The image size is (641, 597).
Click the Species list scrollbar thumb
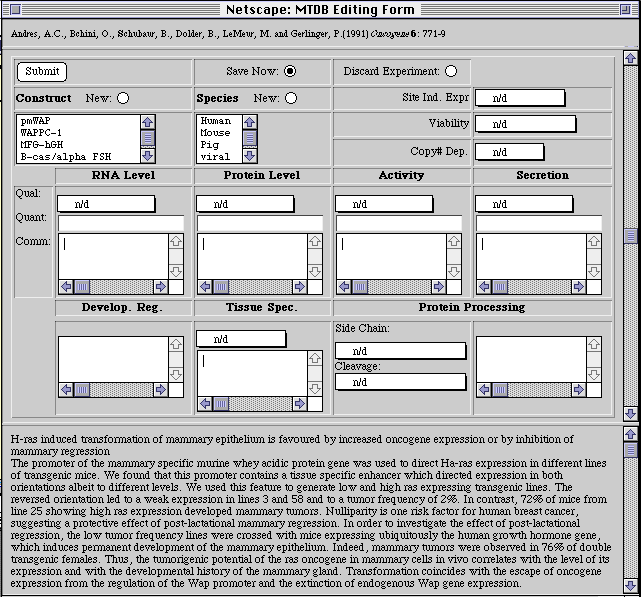click(250, 138)
